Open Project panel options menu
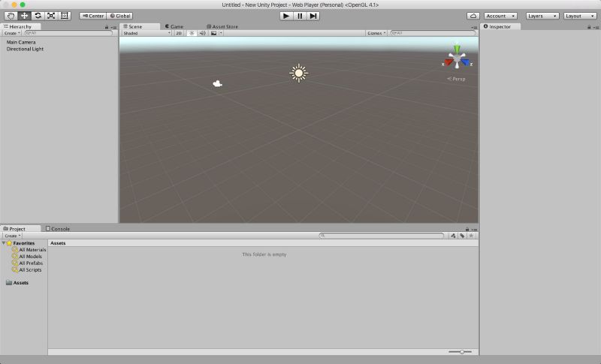 pyautogui.click(x=475, y=230)
